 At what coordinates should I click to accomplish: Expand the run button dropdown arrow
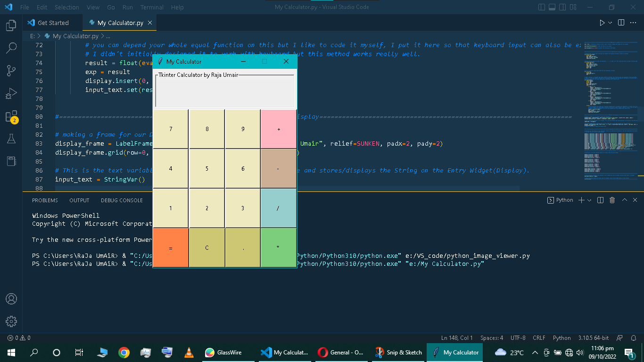pos(610,23)
